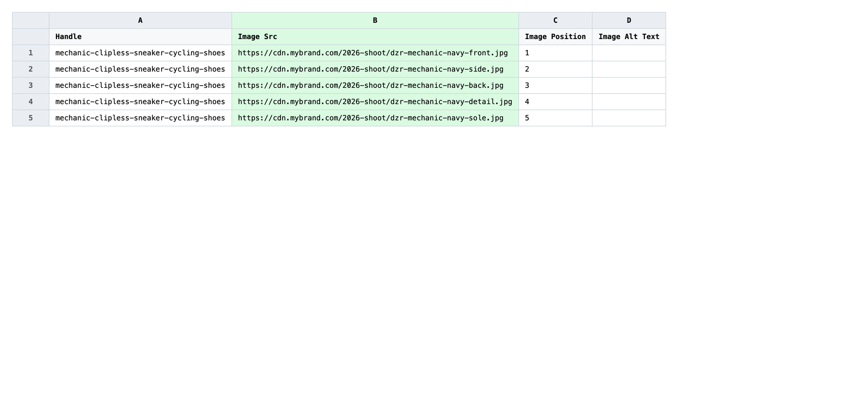Select the Handle cell in row 4

point(140,102)
